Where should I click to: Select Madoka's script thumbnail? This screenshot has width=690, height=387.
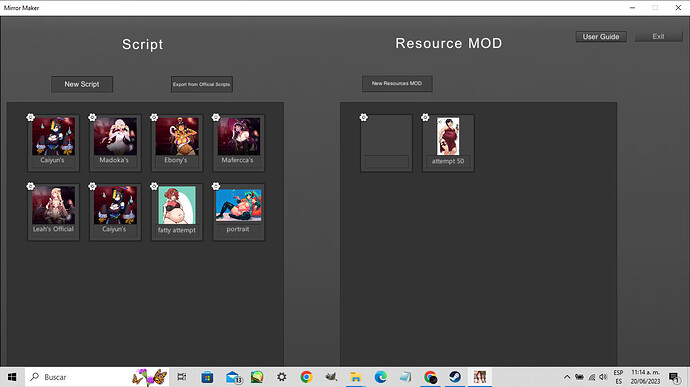point(115,136)
